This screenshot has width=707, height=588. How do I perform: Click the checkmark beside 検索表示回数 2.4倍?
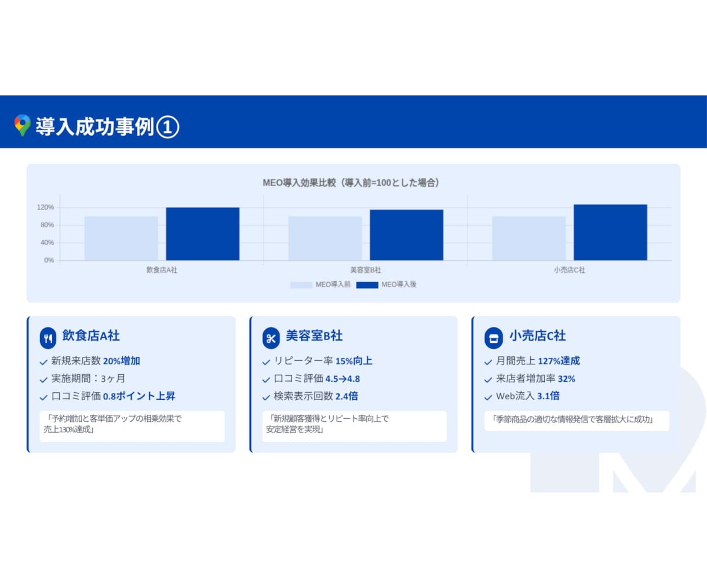point(266,397)
